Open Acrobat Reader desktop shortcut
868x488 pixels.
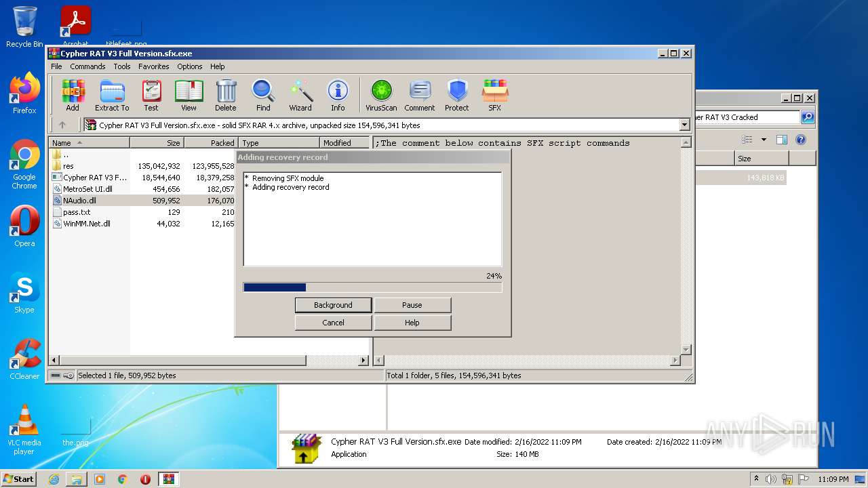tap(75, 27)
